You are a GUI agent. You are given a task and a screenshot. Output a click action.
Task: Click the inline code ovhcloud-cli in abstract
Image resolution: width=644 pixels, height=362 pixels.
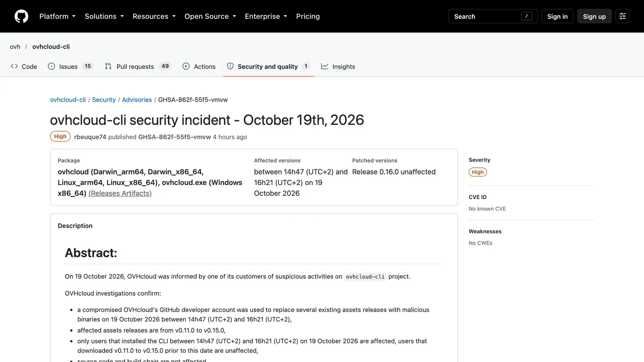pos(365,277)
